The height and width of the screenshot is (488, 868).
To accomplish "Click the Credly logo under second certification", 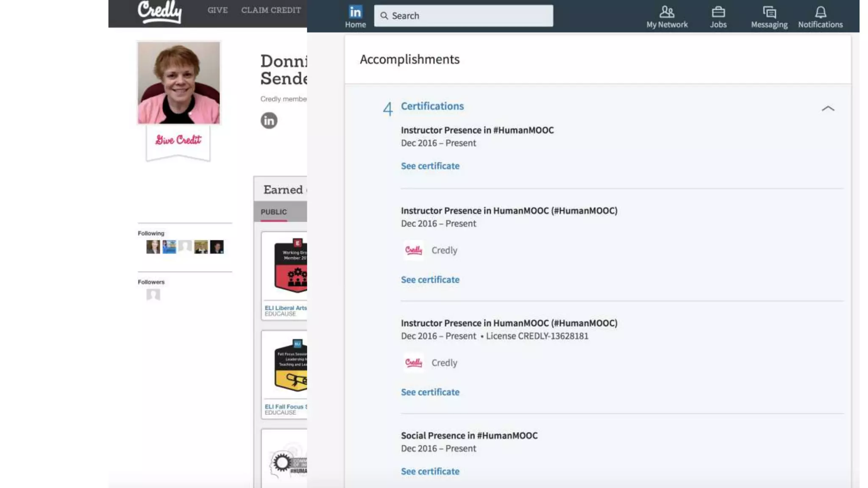I will [413, 250].
